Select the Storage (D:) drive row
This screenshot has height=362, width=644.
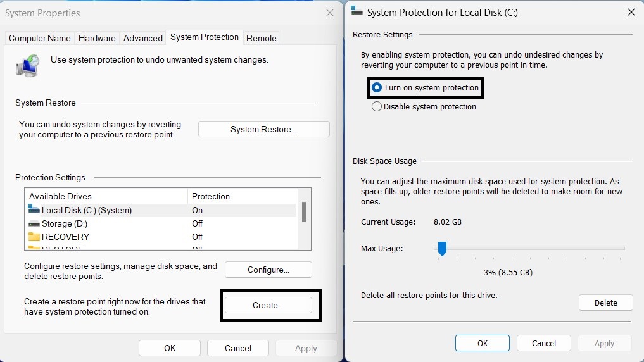[160, 223]
